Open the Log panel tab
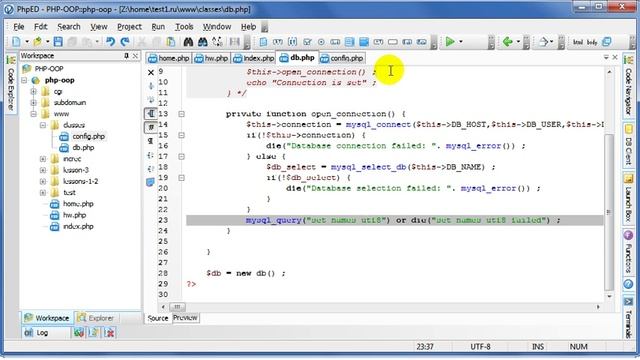The height and width of the screenshot is (360, 640). pos(36,333)
